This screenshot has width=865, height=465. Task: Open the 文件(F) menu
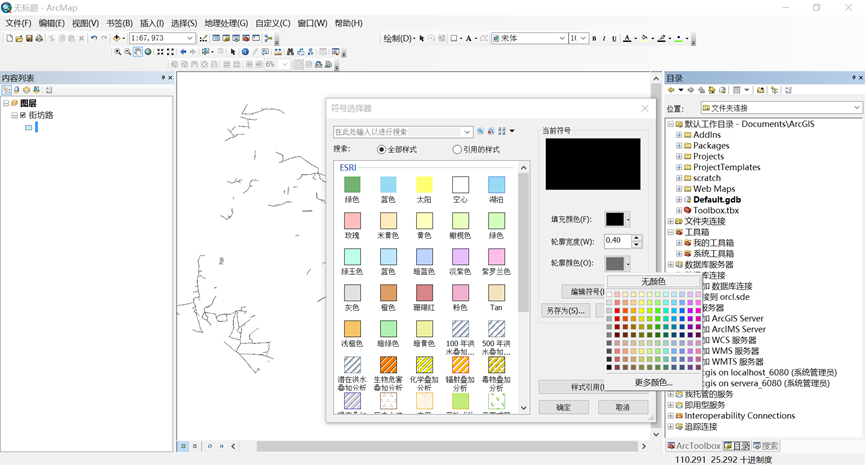click(x=18, y=23)
